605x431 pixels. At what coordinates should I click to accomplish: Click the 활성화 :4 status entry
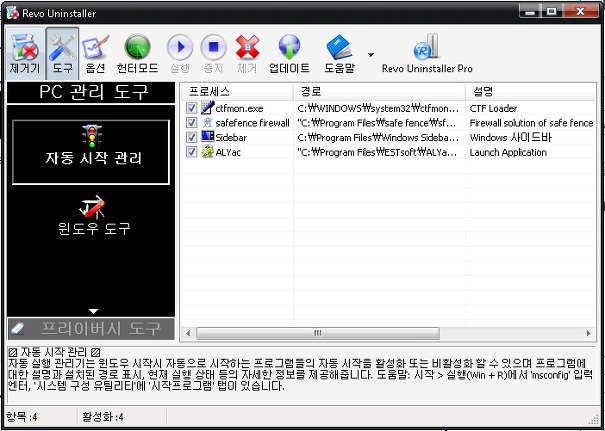(103, 417)
